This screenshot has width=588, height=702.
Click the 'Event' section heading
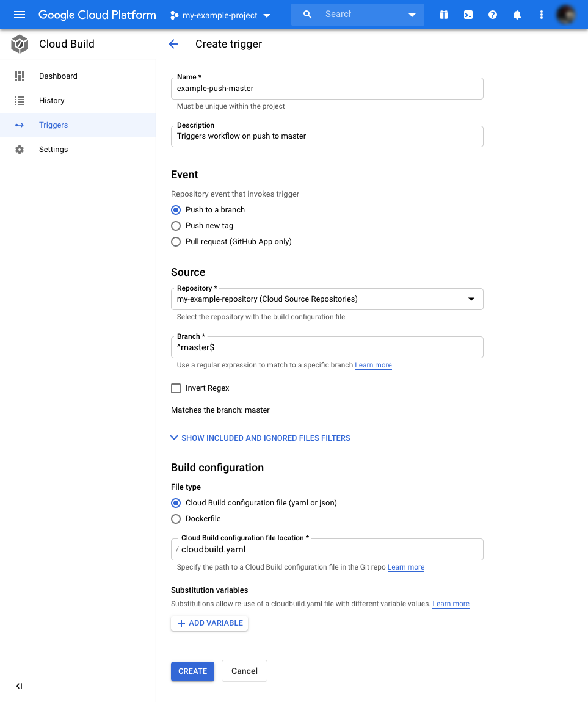[x=184, y=175]
